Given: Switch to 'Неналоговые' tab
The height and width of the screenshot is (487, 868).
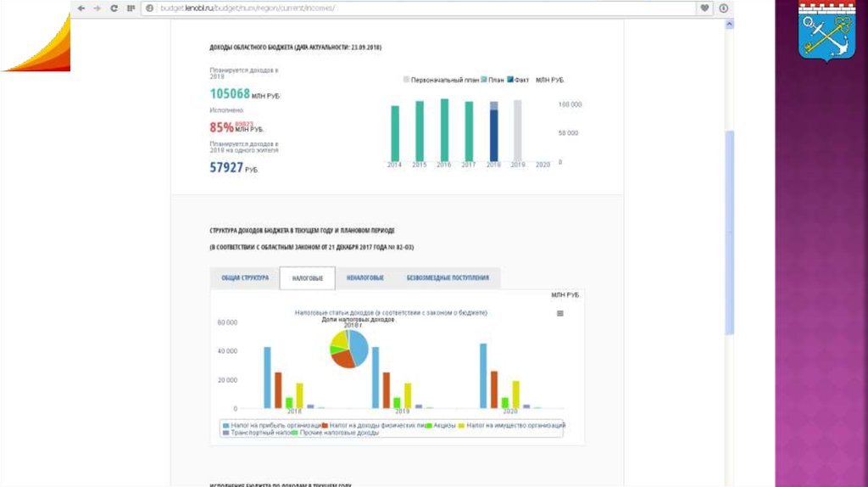Looking at the screenshot, I should point(364,278).
